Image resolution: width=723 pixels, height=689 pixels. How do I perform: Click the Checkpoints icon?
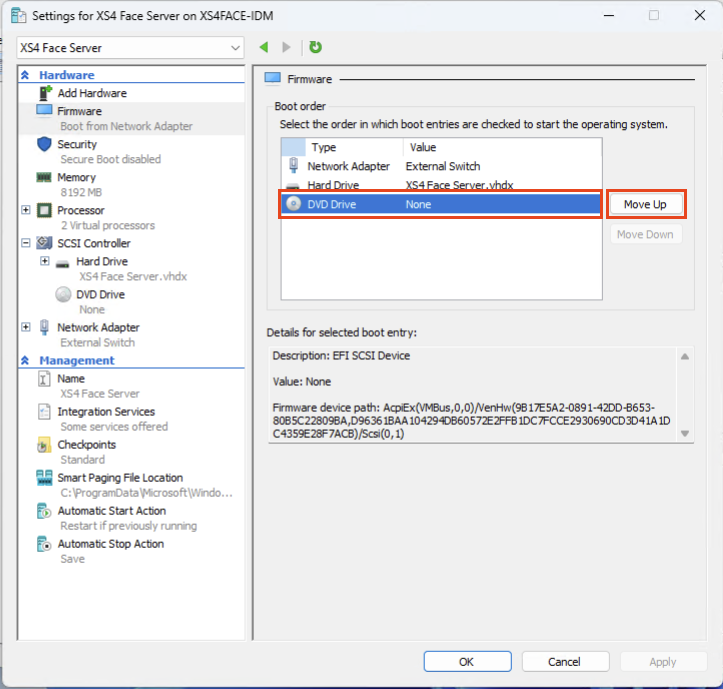click(x=44, y=445)
